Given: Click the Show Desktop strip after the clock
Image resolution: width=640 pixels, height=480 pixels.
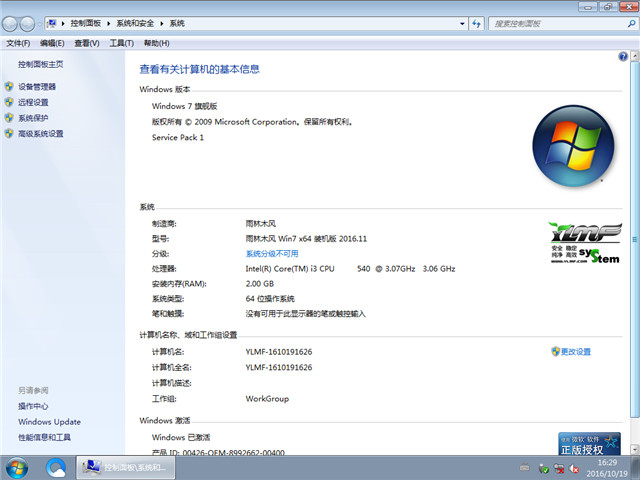Looking at the screenshot, I should tap(635, 468).
